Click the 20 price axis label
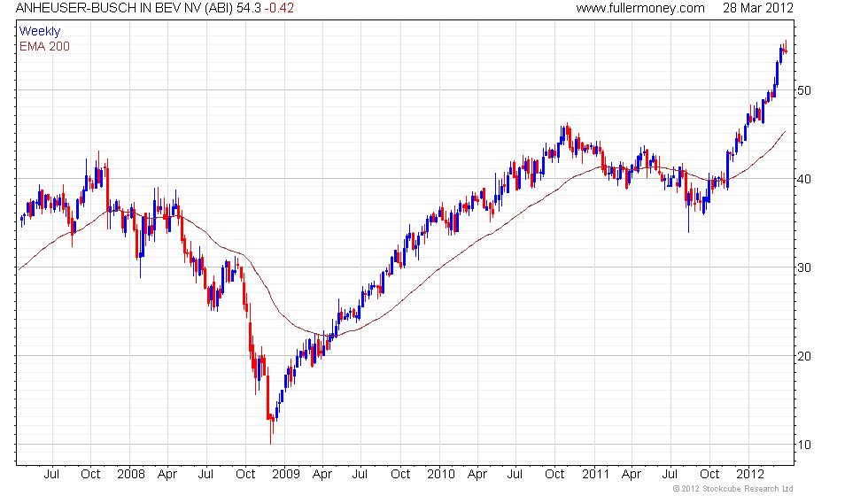The image size is (868, 496). pos(804,356)
